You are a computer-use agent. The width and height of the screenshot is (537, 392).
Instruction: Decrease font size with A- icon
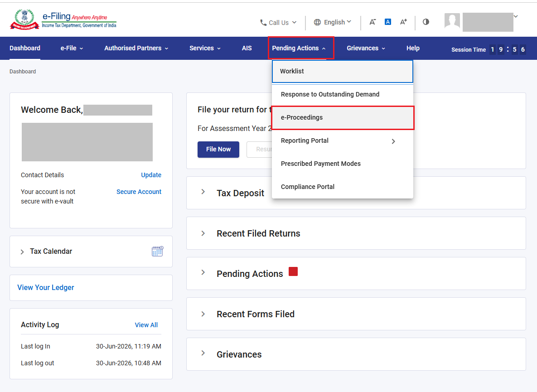pyautogui.click(x=373, y=22)
